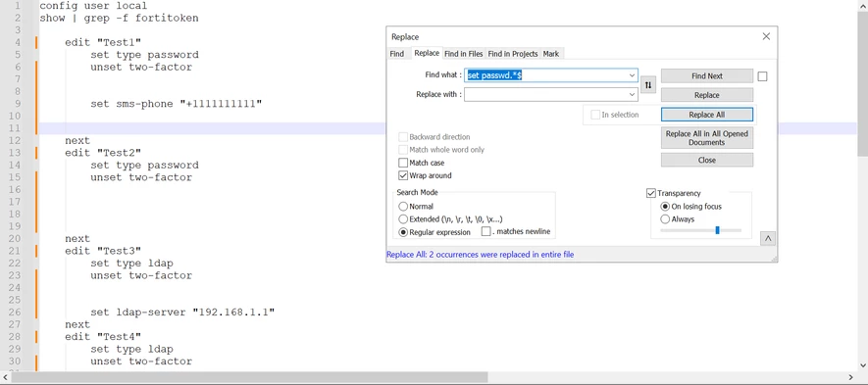Viewport: 868px width, 385px height.
Task: Click the text edit "Test3"
Action: tap(103, 251)
